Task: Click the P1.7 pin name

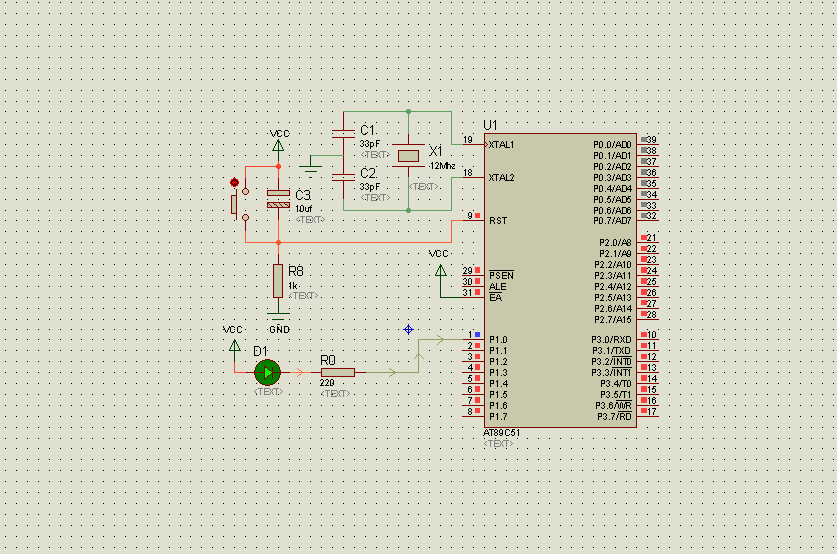Action: click(498, 417)
